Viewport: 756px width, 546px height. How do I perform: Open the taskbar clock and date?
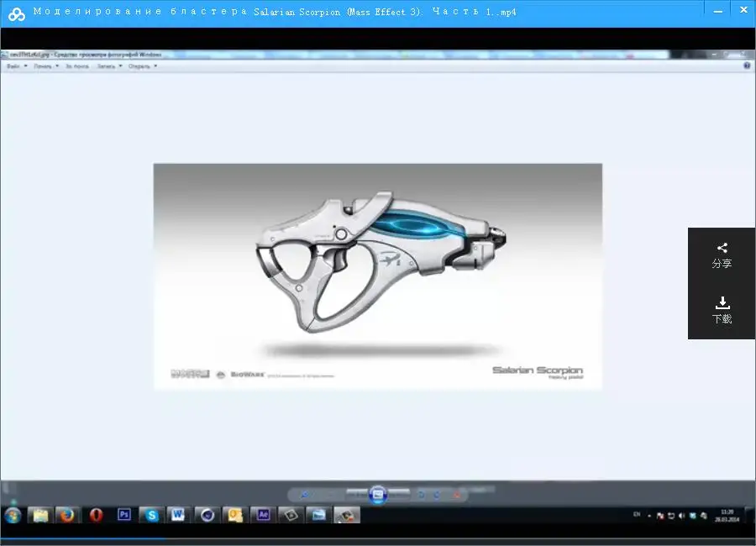pos(727,516)
